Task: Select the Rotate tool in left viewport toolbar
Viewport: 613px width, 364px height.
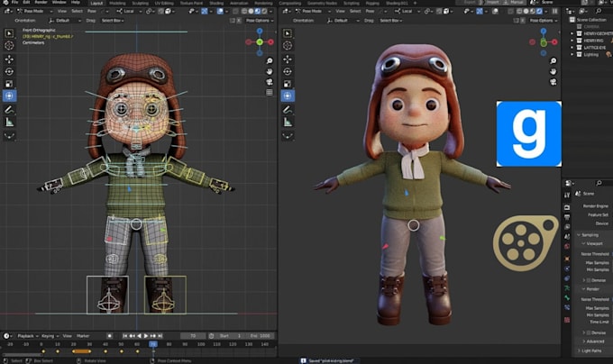Action: pos(9,71)
